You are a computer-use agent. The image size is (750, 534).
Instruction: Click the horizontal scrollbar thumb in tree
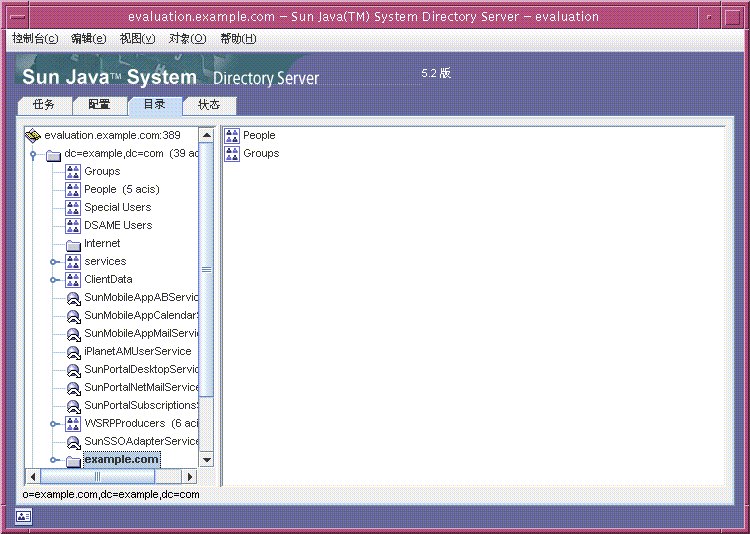pos(98,477)
